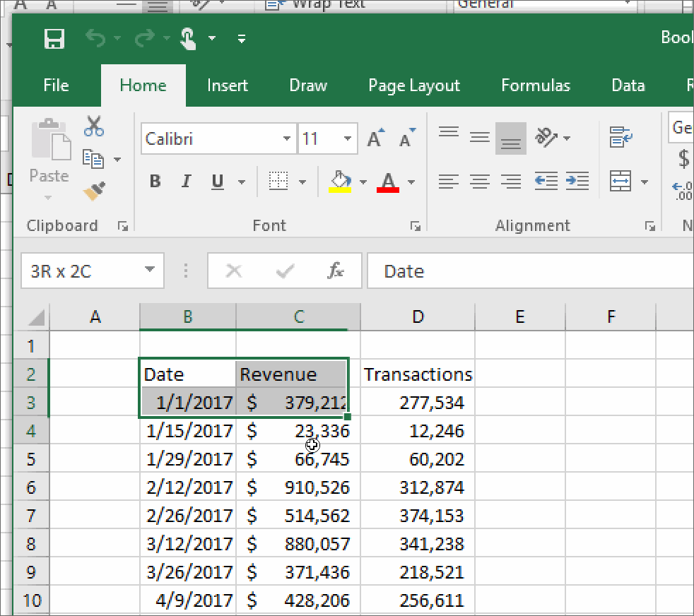Toggle Bold formatting
Screen dimensions: 694x616
(155, 182)
